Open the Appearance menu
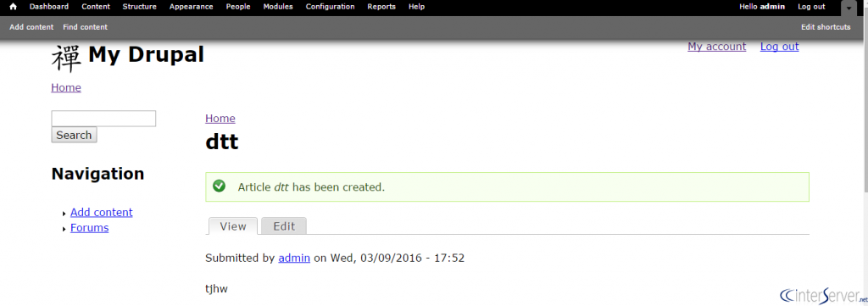This screenshot has height=306, width=868. pos(191,7)
